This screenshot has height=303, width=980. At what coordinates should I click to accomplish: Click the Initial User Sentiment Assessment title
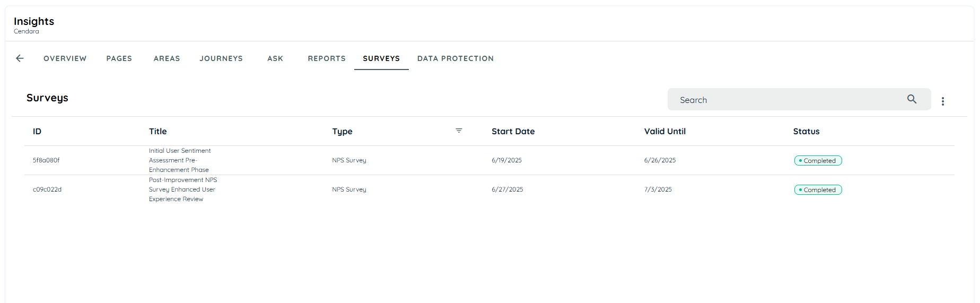click(180, 160)
